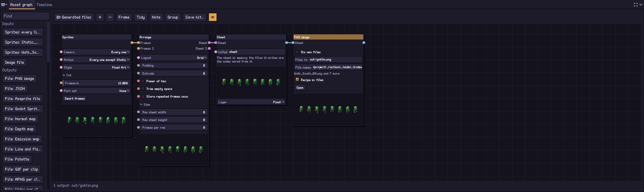Check Its own files option
Viewport: 644px width, 192px height.
(x=297, y=52)
